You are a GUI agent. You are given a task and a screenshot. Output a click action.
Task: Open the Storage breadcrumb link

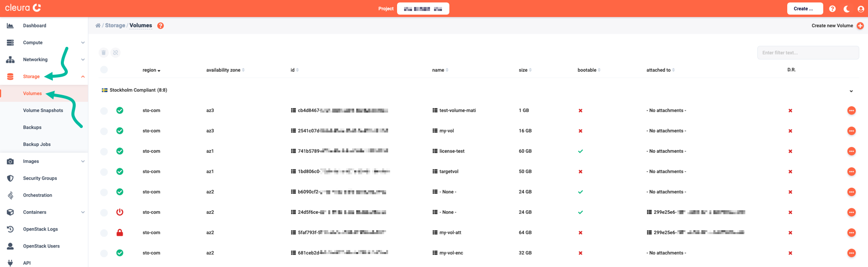point(115,25)
